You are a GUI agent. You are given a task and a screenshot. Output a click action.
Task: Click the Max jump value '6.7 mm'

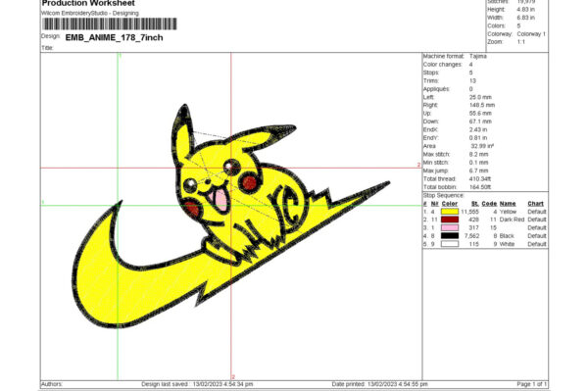[x=479, y=171]
